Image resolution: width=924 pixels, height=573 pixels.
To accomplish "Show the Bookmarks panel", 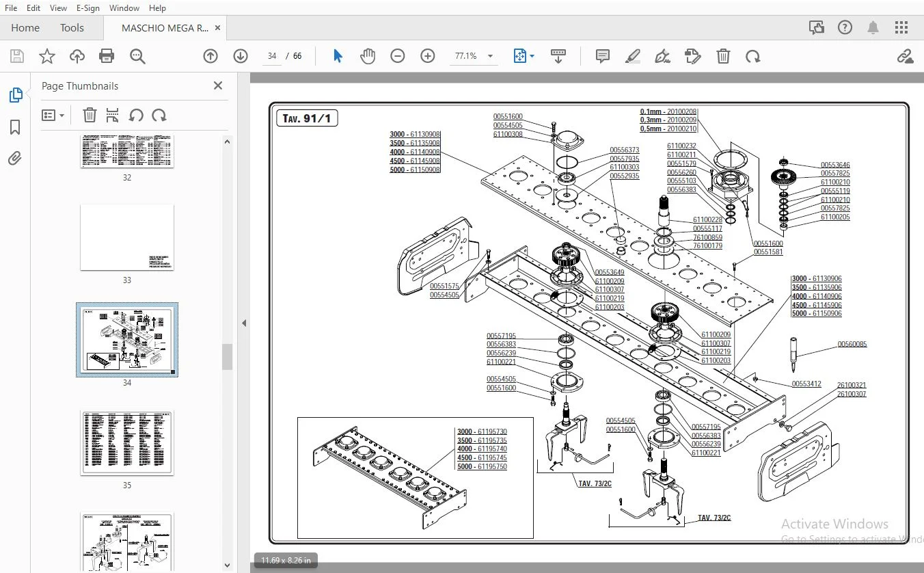I will pos(15,127).
